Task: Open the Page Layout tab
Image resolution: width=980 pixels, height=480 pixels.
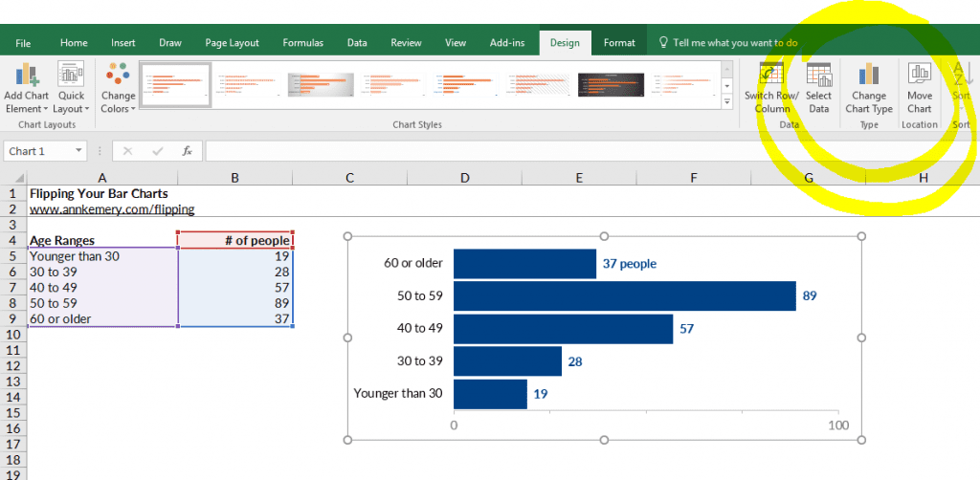Action: point(232,43)
